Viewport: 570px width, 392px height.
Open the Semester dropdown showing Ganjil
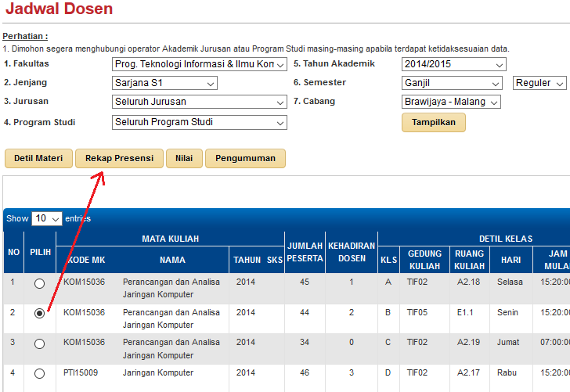point(452,83)
